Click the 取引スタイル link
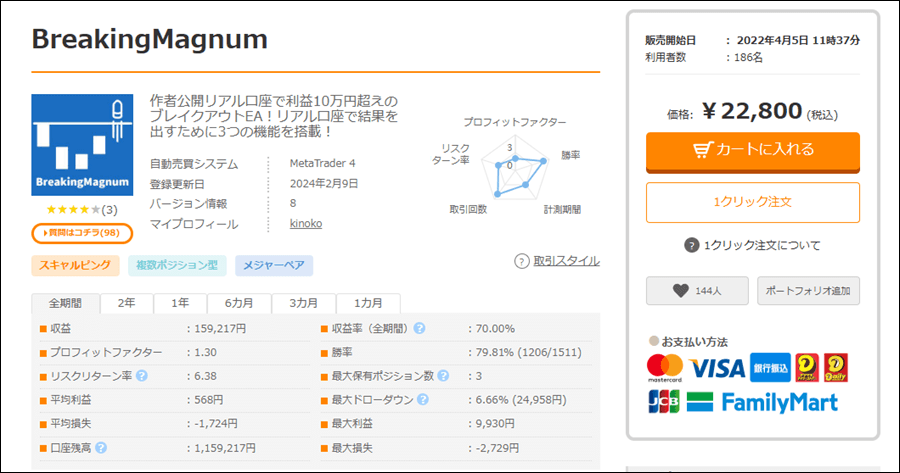 click(x=567, y=261)
